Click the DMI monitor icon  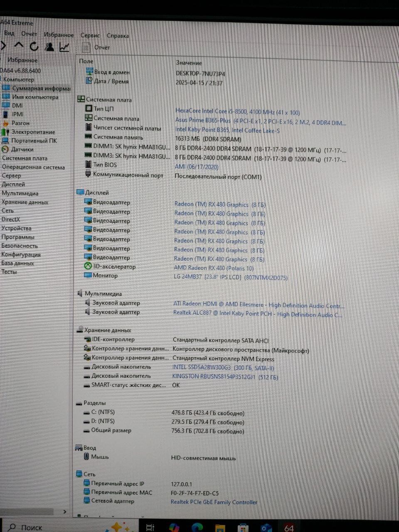[7, 106]
